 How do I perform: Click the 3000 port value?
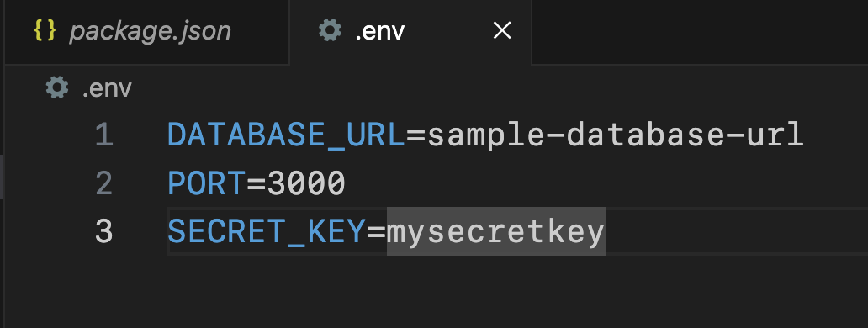[307, 183]
